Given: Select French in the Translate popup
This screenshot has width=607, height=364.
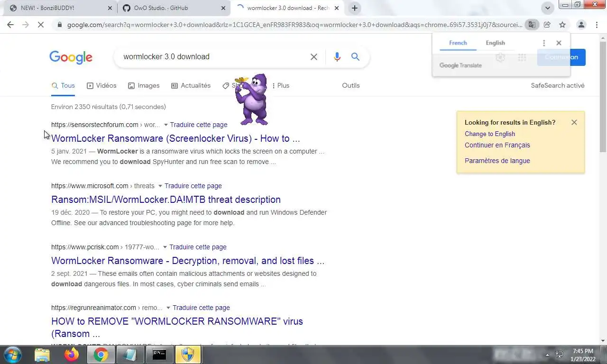Looking at the screenshot, I should click(x=458, y=43).
